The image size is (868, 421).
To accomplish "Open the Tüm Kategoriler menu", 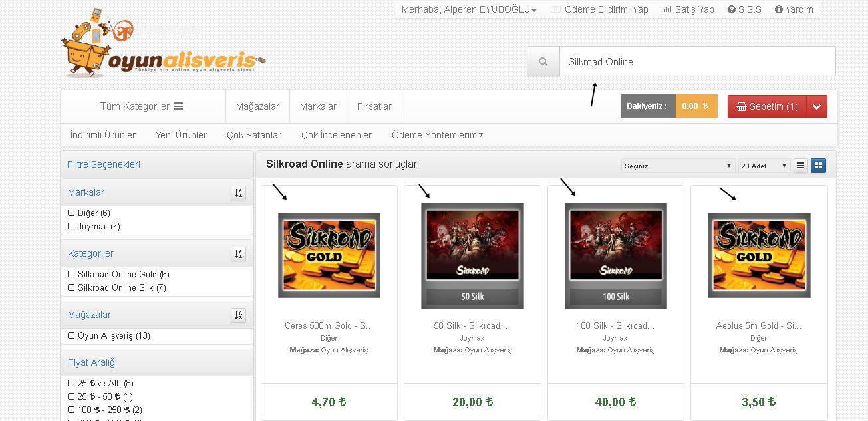I will [x=142, y=106].
